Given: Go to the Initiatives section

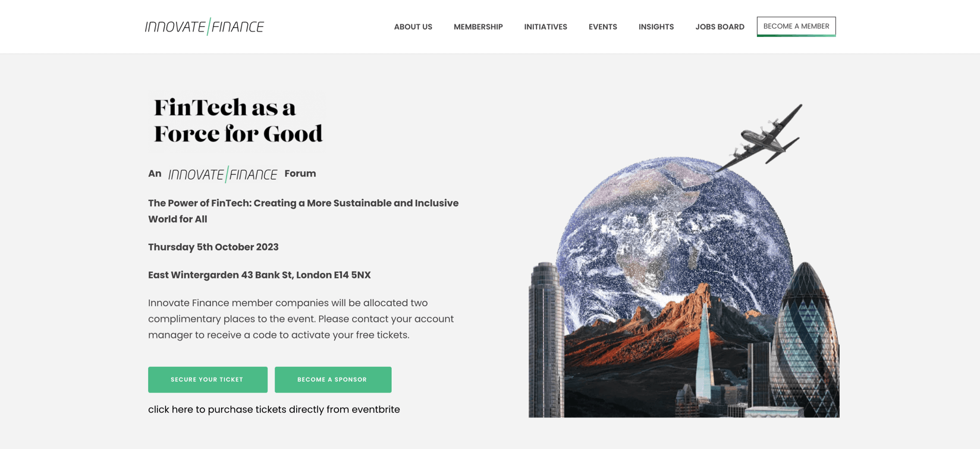Looking at the screenshot, I should pos(545,27).
